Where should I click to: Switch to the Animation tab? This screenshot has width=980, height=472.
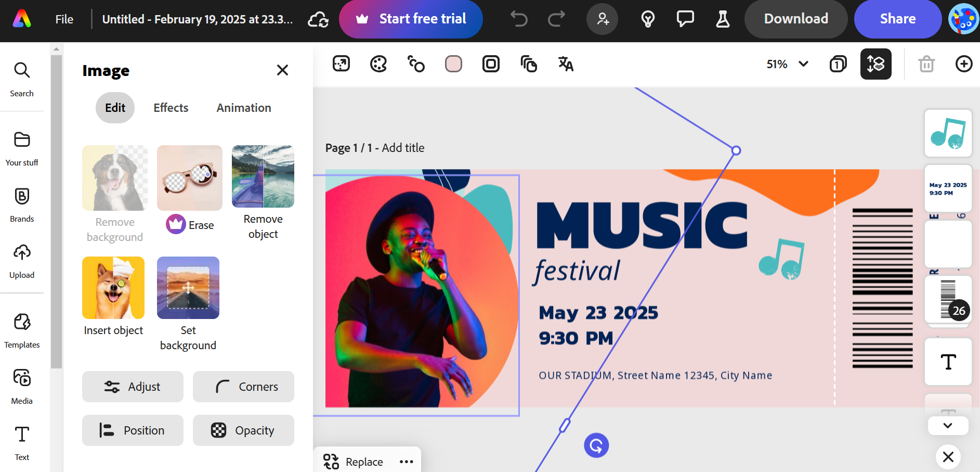[x=243, y=108]
